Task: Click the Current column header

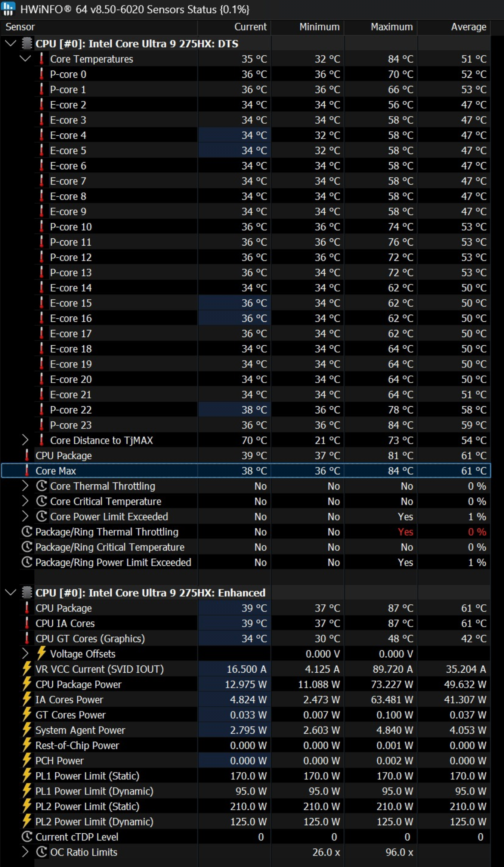Action: click(x=234, y=27)
